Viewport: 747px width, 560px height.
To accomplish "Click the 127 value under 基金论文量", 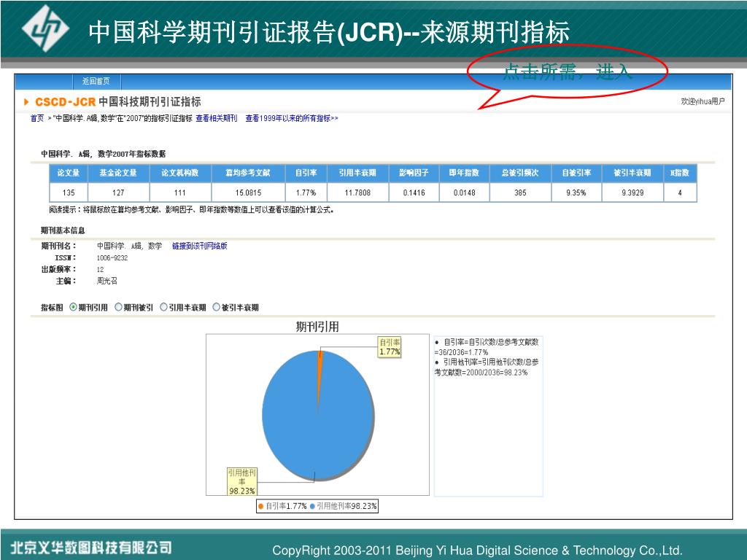I will pos(118,192).
